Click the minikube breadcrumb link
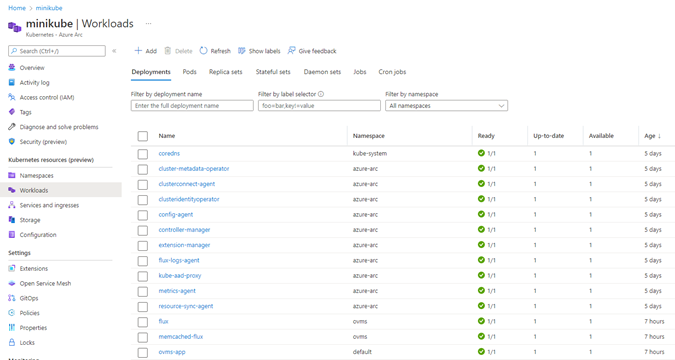The height and width of the screenshot is (360, 675). 49,8
